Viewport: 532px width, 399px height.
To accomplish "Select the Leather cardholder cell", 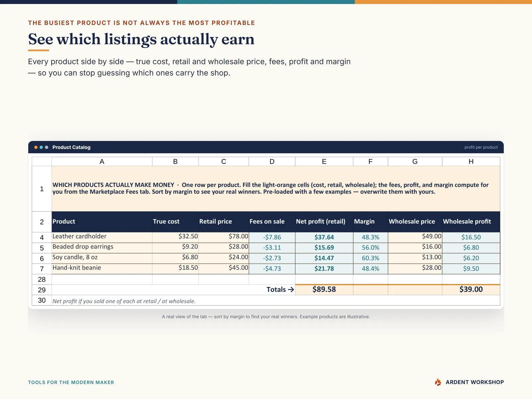I will click(x=102, y=237).
